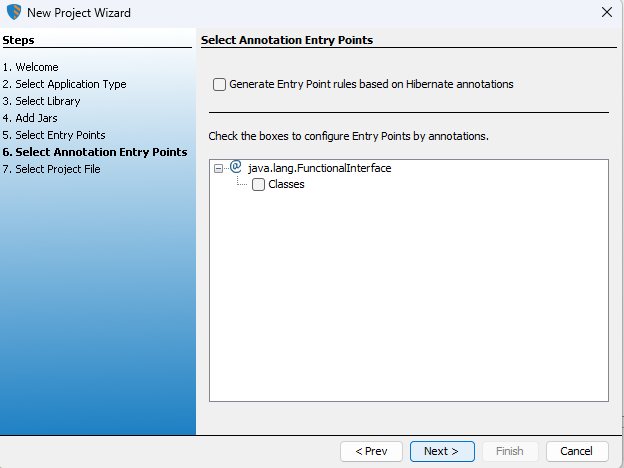Click step '4. Add Jars'
The height and width of the screenshot is (468, 624).
click(30, 118)
